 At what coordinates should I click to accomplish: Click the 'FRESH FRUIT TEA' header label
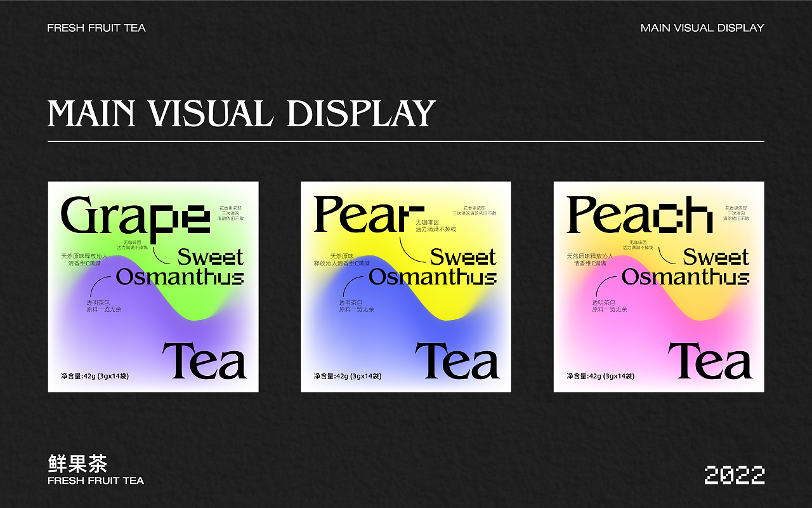pyautogui.click(x=96, y=28)
